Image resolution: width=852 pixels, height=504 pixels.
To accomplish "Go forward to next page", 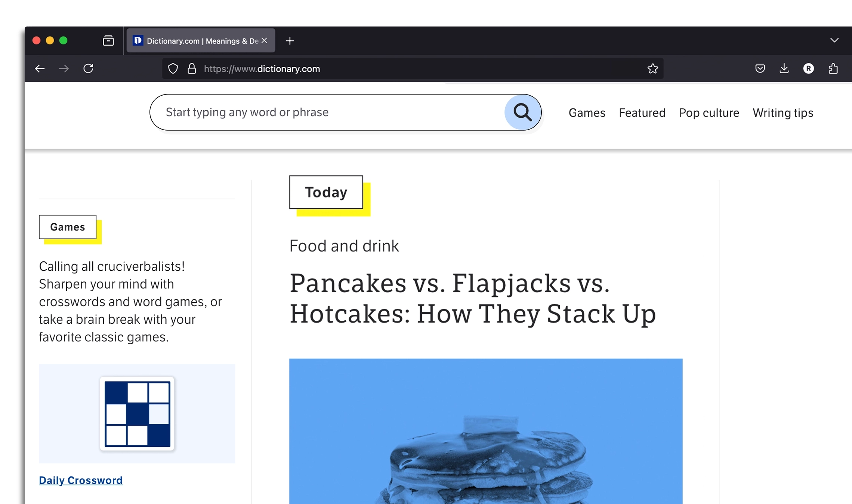I will tap(64, 69).
